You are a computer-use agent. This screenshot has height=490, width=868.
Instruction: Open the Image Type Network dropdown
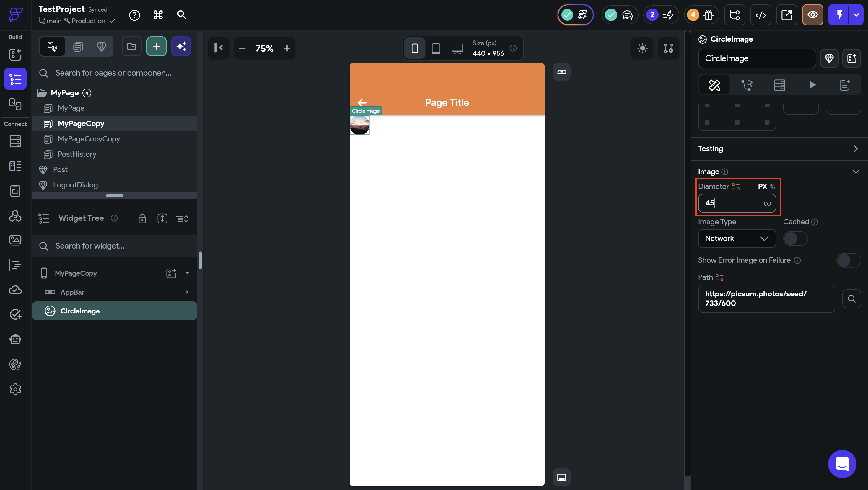click(x=737, y=239)
